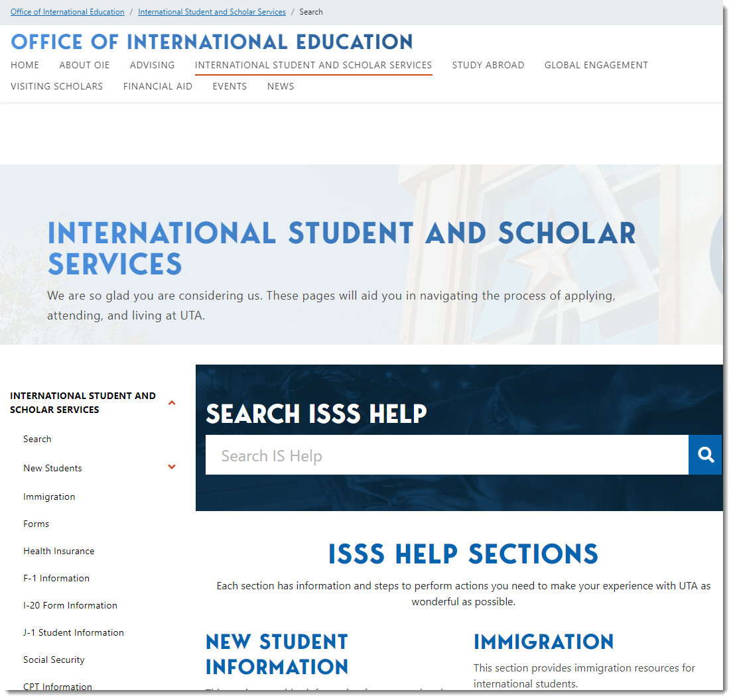733x700 pixels.
Task: Open the Immigration section heading
Action: (543, 642)
